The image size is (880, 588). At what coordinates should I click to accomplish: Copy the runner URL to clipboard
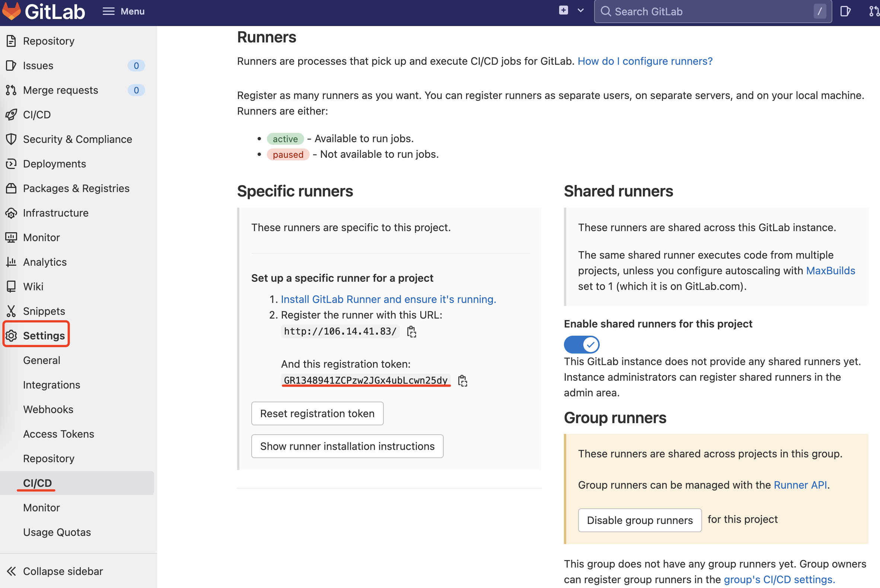411,332
